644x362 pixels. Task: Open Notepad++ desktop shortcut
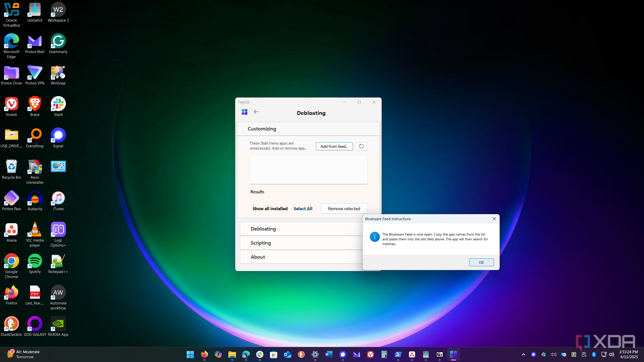(58, 264)
